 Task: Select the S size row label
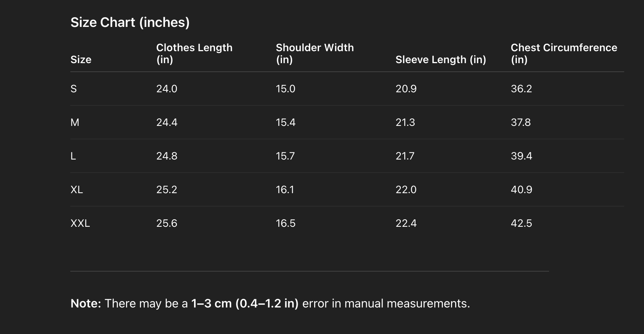(74, 89)
